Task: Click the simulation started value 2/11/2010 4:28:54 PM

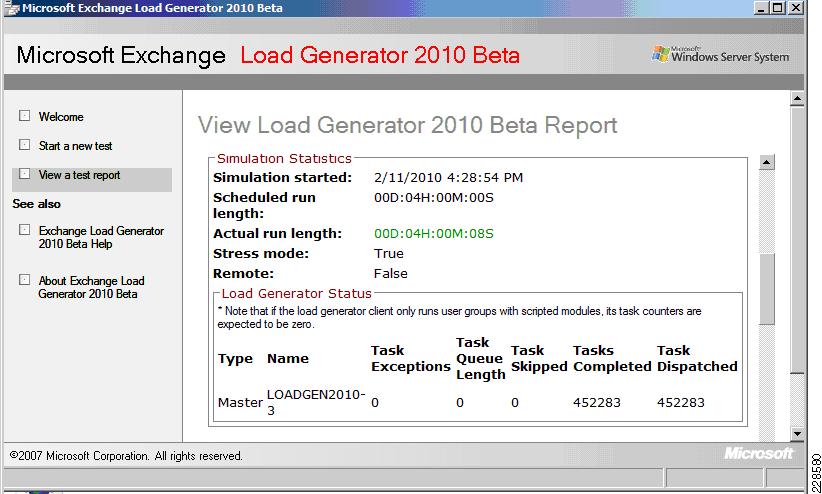Action: 448,178
